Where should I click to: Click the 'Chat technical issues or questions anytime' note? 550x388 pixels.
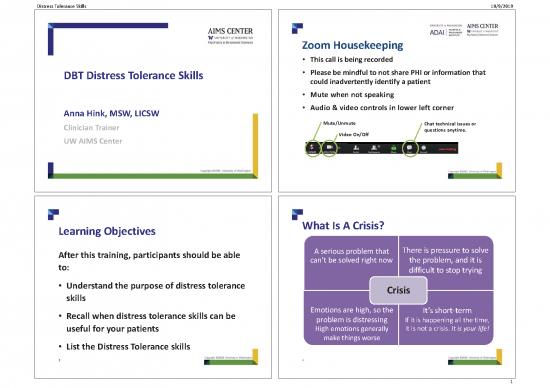[450, 127]
